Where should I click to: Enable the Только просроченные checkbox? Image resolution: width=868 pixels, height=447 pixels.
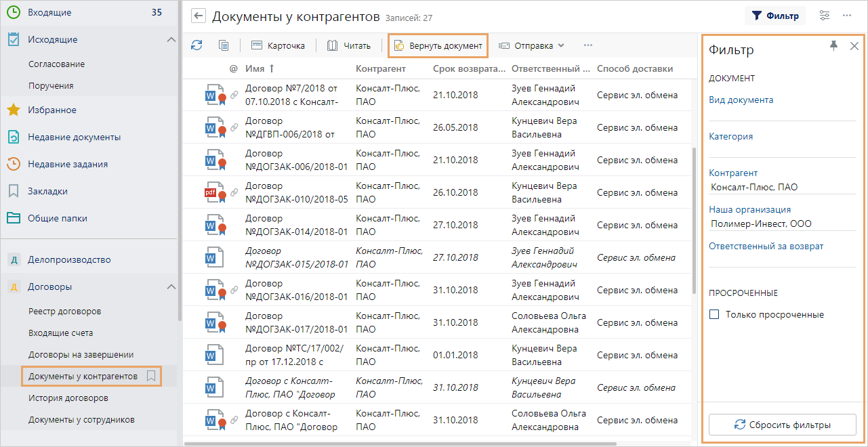coord(714,314)
